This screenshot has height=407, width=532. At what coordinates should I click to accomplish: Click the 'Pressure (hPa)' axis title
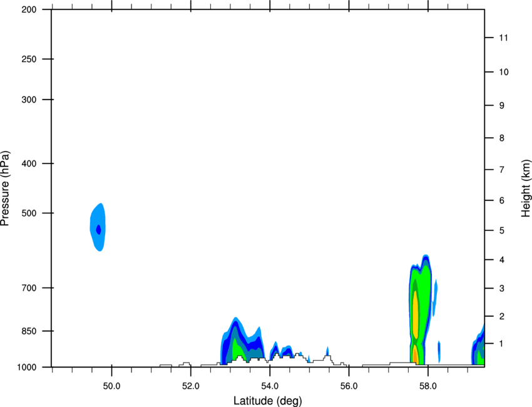[x=5, y=188]
